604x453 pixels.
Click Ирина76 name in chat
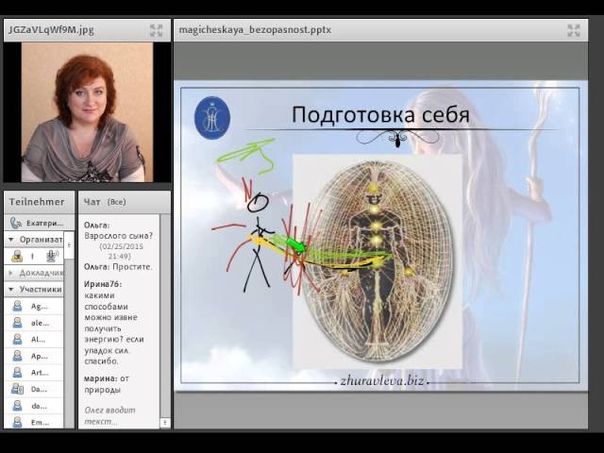point(103,284)
